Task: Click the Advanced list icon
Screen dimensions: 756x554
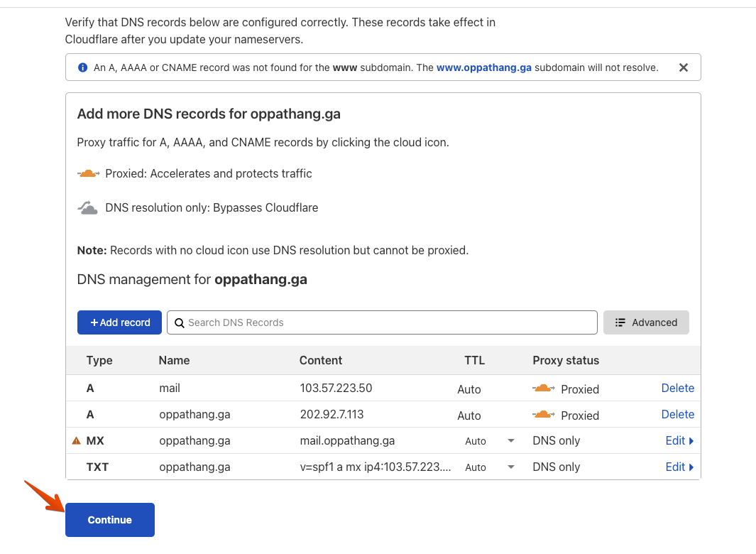Action: click(620, 322)
